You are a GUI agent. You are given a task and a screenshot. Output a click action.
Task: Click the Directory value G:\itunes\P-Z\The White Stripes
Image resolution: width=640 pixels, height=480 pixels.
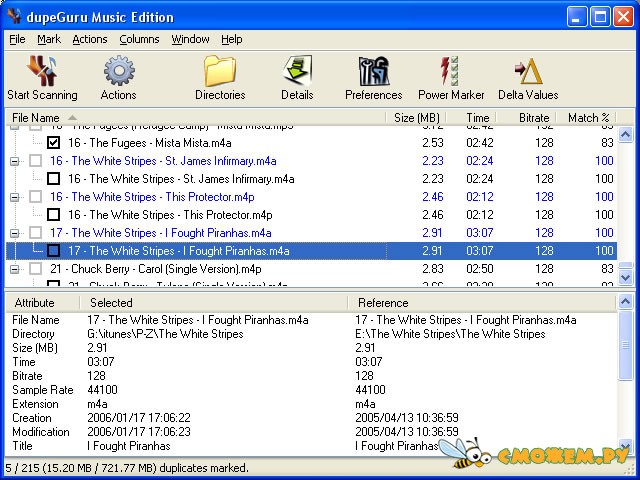165,334
